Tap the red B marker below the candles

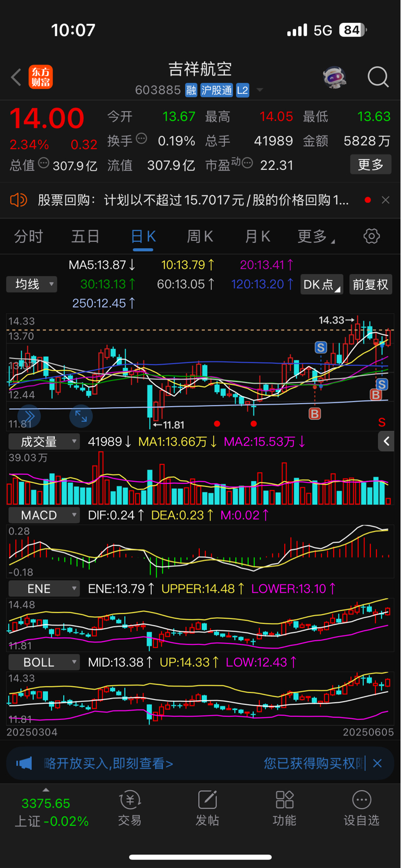tap(314, 414)
